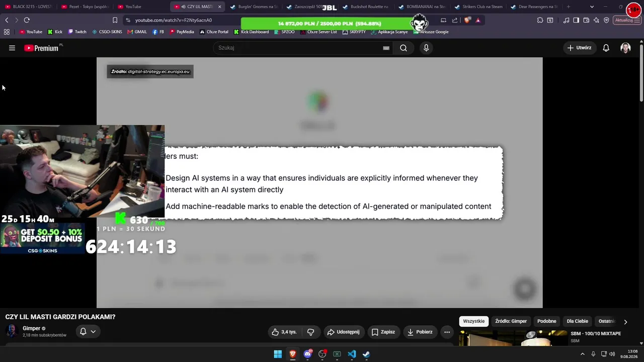This screenshot has width=644, height=362.
Task: Open the Kick bookmark
Action: 55,32
